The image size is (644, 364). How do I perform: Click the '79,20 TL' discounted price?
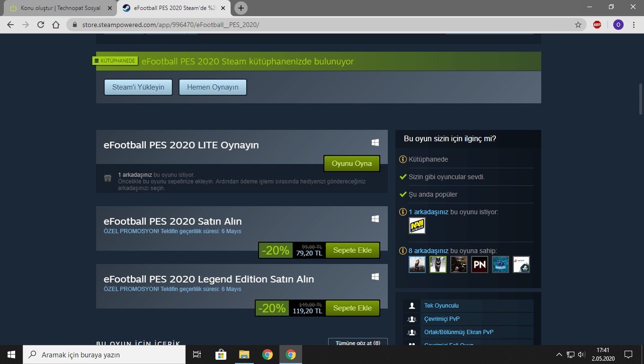coord(309,253)
